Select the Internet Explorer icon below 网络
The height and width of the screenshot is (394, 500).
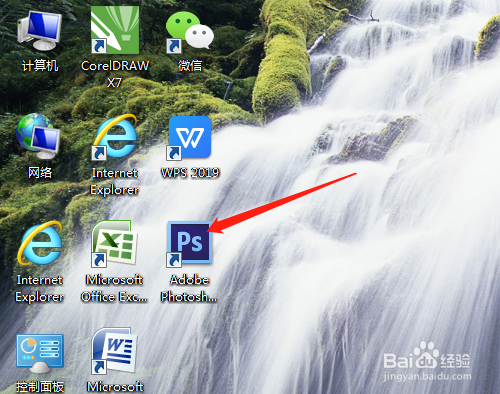[39, 243]
